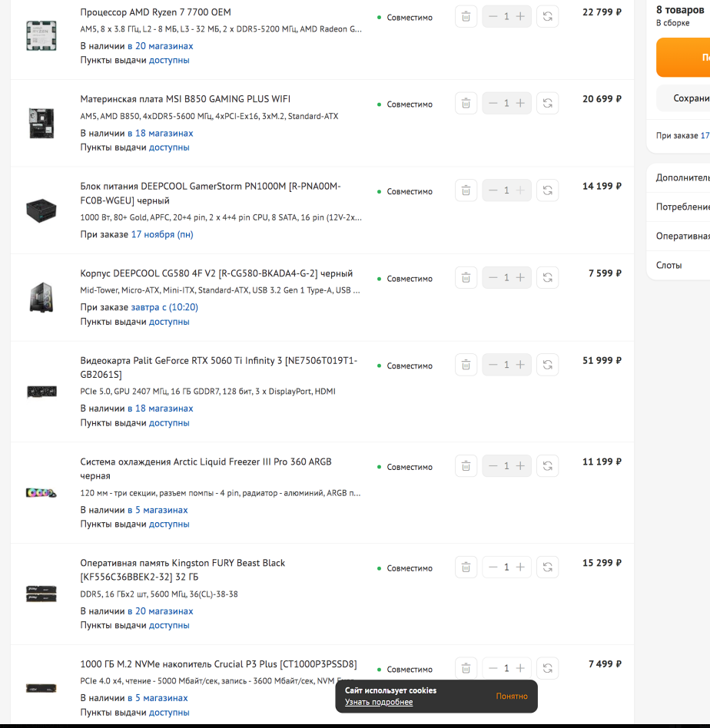Replace the Arctic Liquid Freezer III cooler

547,466
